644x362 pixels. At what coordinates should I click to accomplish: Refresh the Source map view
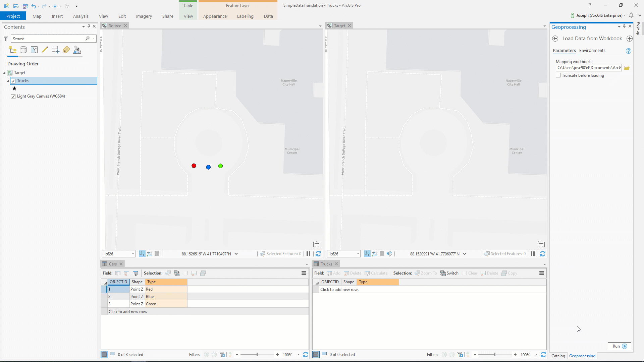[x=318, y=254]
